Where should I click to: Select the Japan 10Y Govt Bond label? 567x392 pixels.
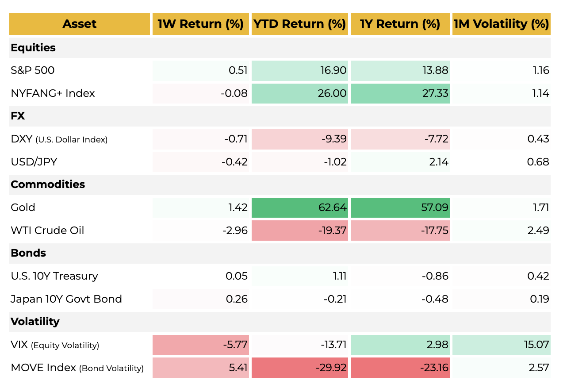click(66, 299)
